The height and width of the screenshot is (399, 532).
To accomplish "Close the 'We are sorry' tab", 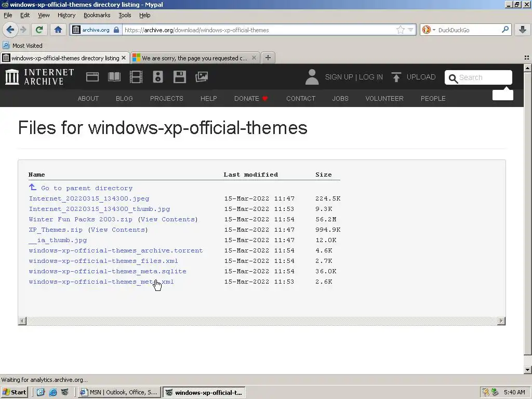I will (254, 58).
